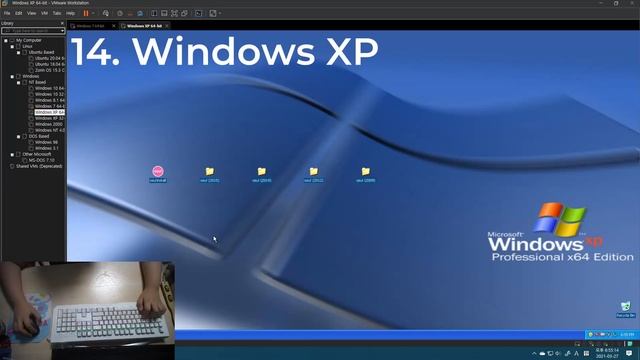This screenshot has height=360, width=640.
Task: Open the File menu
Action: [7, 13]
